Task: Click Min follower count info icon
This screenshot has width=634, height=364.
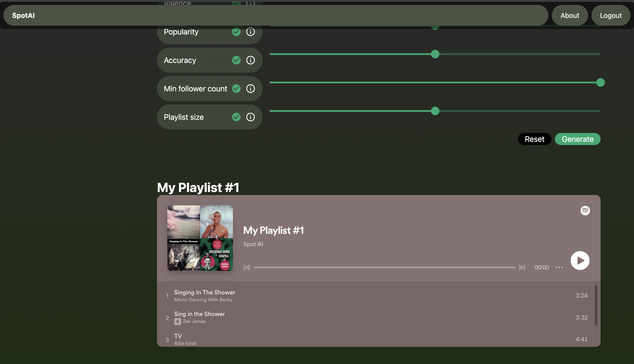Action: (x=250, y=89)
